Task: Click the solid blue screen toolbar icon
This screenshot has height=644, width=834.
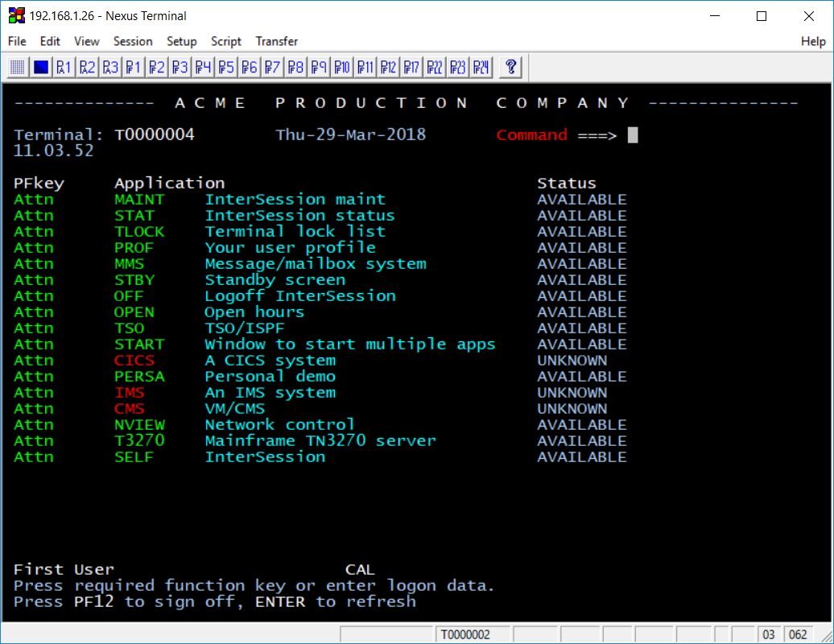Action: (x=41, y=67)
